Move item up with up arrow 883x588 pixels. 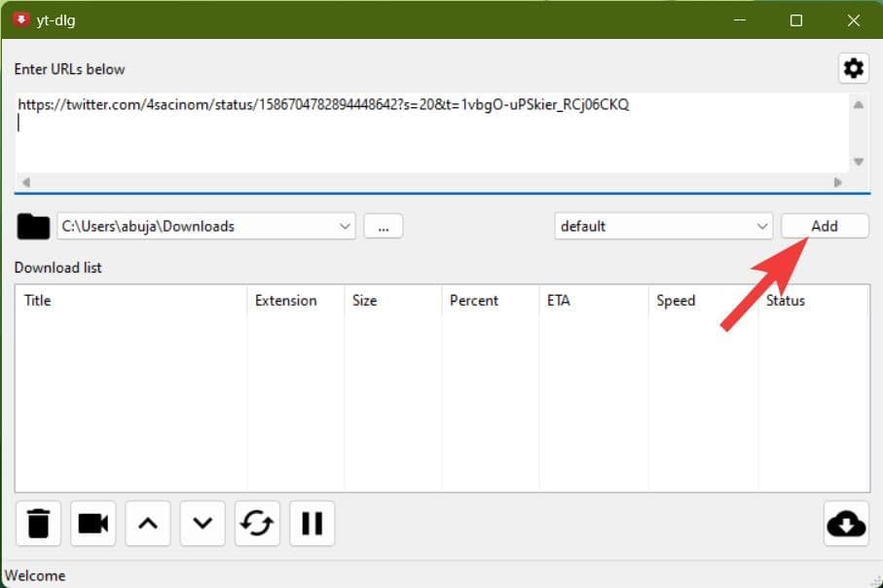[148, 524]
